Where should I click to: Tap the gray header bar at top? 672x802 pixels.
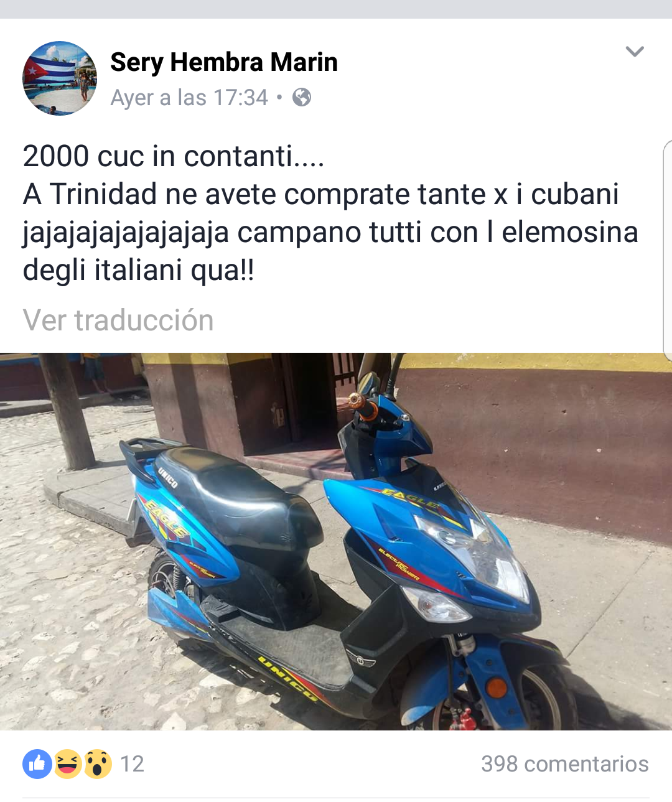tap(336, 9)
